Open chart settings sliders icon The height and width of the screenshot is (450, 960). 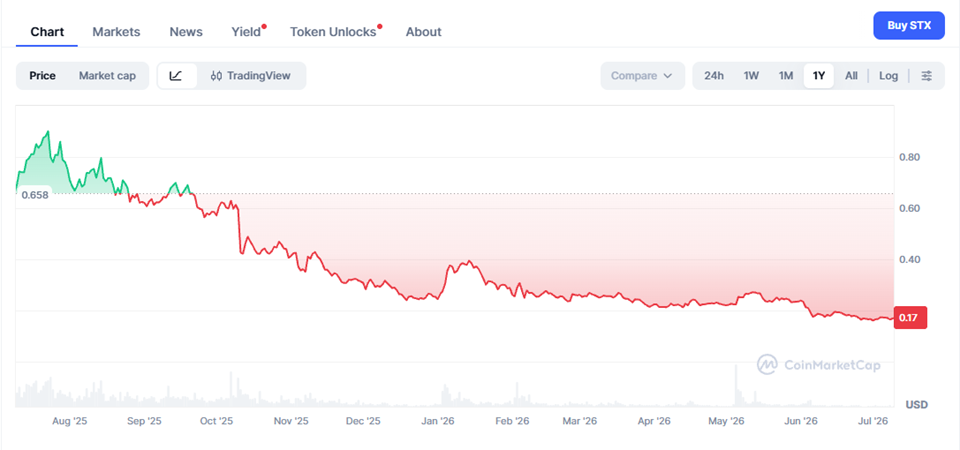[927, 76]
